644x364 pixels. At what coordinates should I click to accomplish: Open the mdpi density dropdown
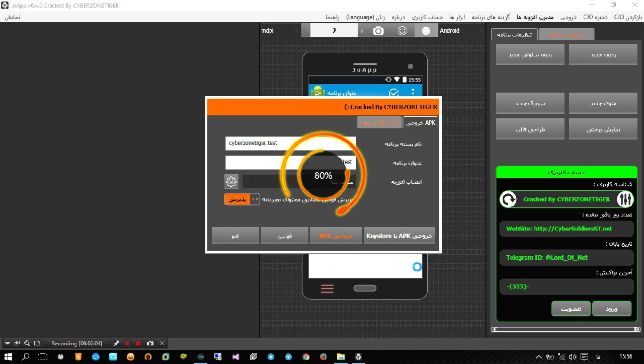click(280, 31)
